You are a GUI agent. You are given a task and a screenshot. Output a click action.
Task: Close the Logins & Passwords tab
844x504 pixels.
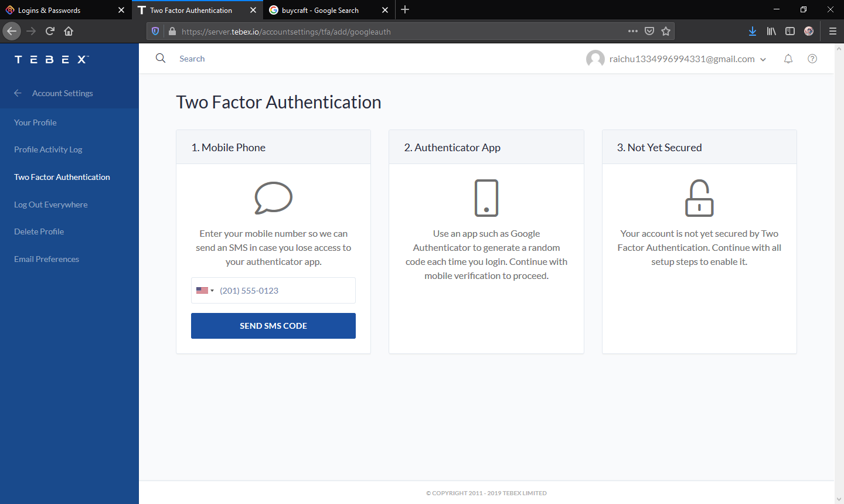coord(121,10)
